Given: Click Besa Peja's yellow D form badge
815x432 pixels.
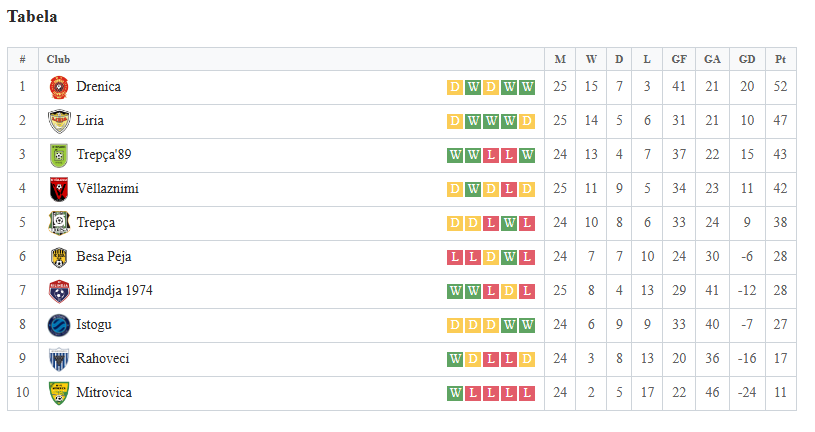Looking at the screenshot, I should [491, 257].
